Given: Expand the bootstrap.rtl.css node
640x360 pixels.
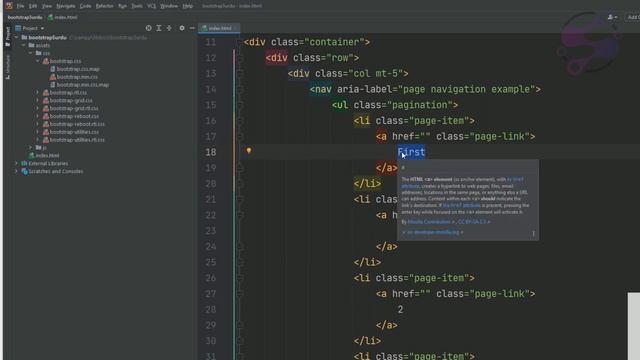Looking at the screenshot, I should [38, 93].
